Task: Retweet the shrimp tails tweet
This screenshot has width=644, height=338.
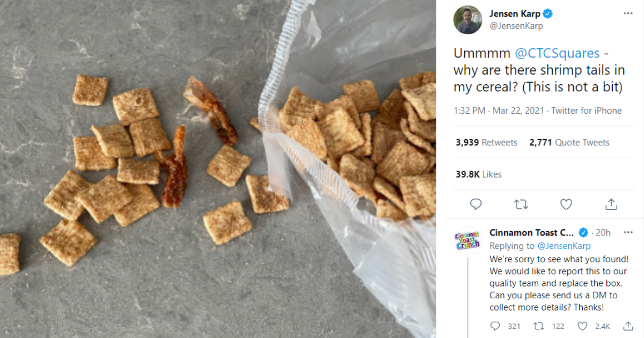Action: 521,204
